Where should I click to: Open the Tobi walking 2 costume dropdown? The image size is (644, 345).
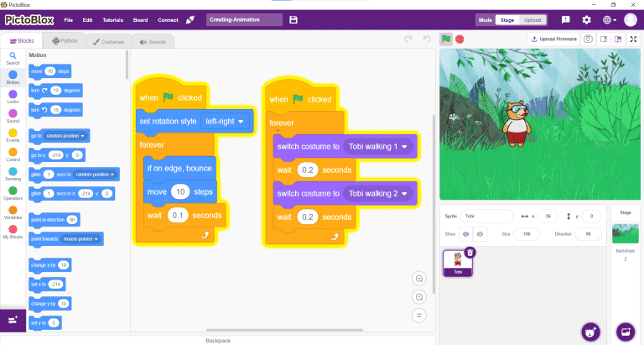tap(378, 193)
